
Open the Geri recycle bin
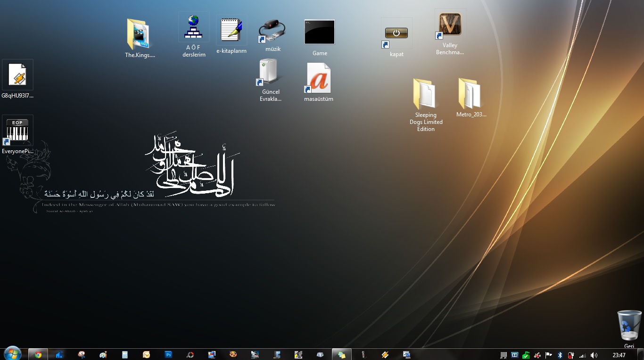coord(629,329)
